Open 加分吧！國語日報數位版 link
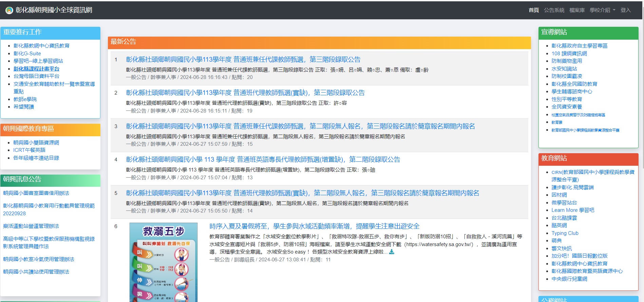 (x=580, y=256)
